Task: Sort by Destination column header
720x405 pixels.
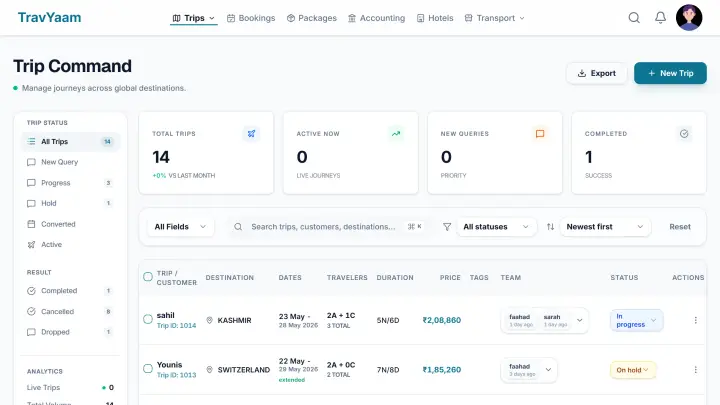Action: [x=230, y=278]
